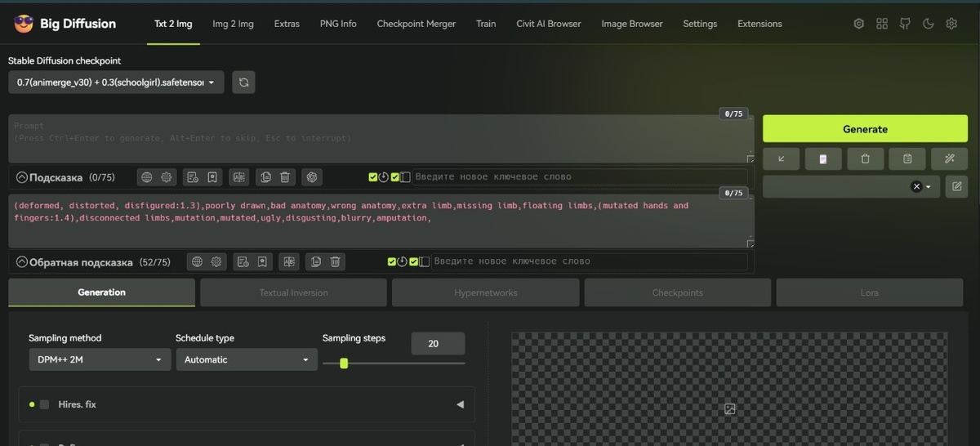Toggle first green checkbox in Обратная подсказка row
Screen dimensions: 980x446
point(392,262)
